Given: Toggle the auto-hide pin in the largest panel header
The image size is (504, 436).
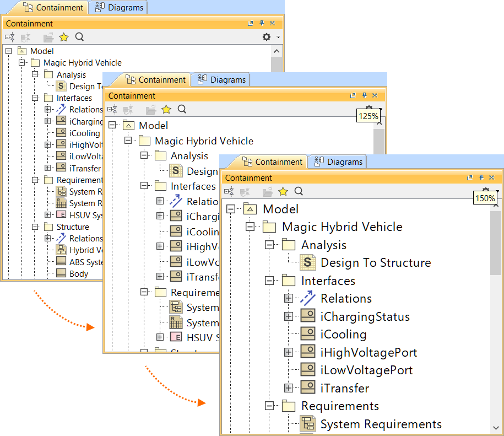Looking at the screenshot, I should (x=481, y=178).
